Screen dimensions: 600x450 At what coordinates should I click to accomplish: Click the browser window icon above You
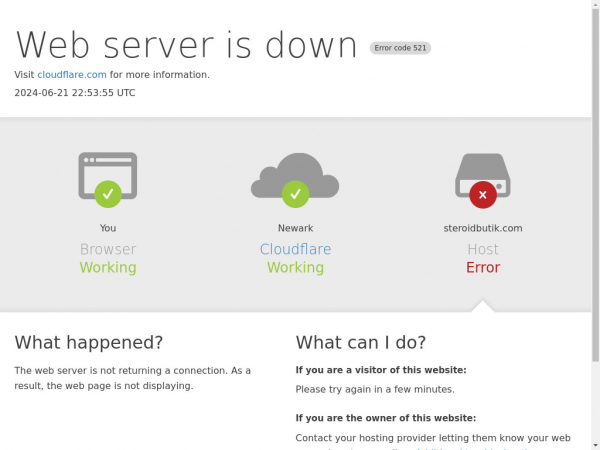(x=108, y=179)
